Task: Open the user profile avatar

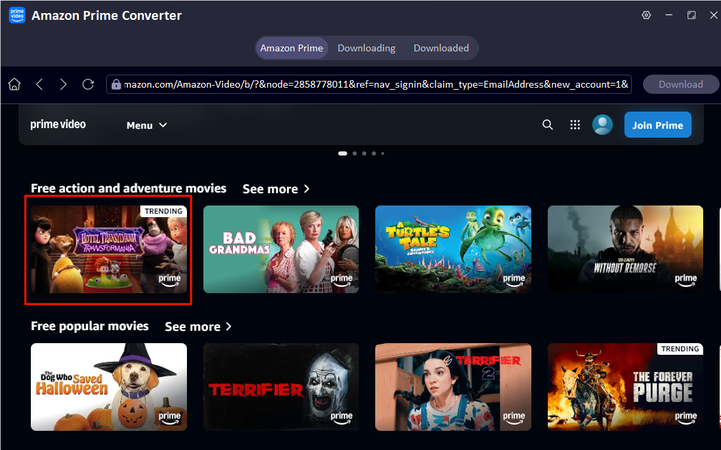Action: click(x=602, y=125)
